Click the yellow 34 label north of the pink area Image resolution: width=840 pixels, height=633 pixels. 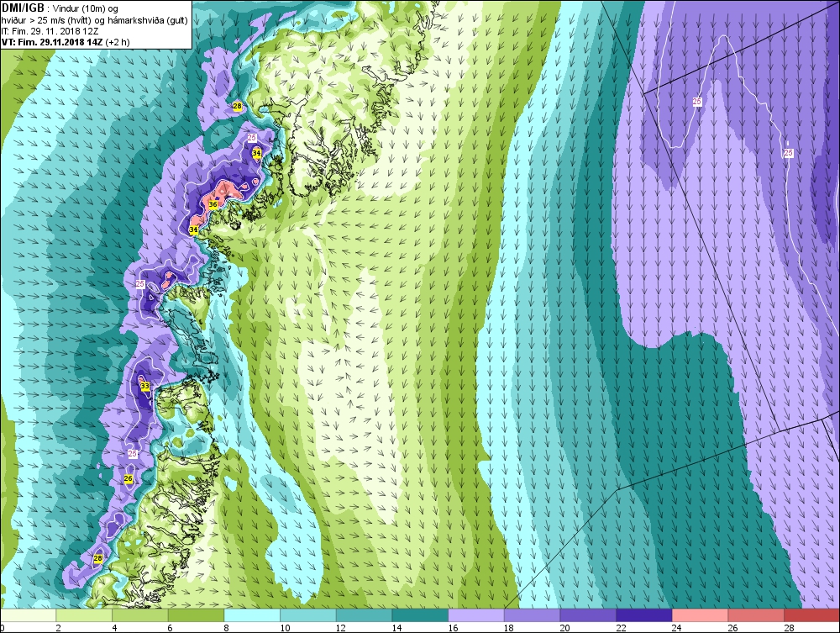click(x=257, y=153)
